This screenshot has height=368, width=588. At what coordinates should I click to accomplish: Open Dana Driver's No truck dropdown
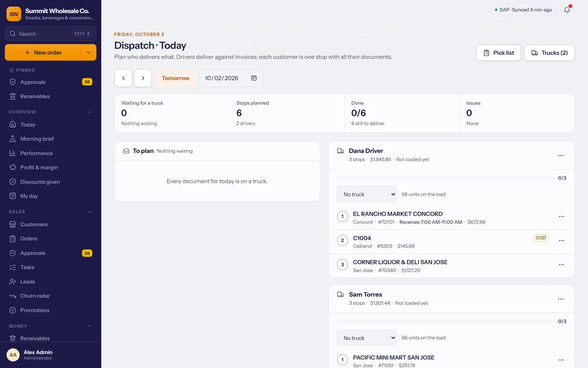[x=367, y=194]
